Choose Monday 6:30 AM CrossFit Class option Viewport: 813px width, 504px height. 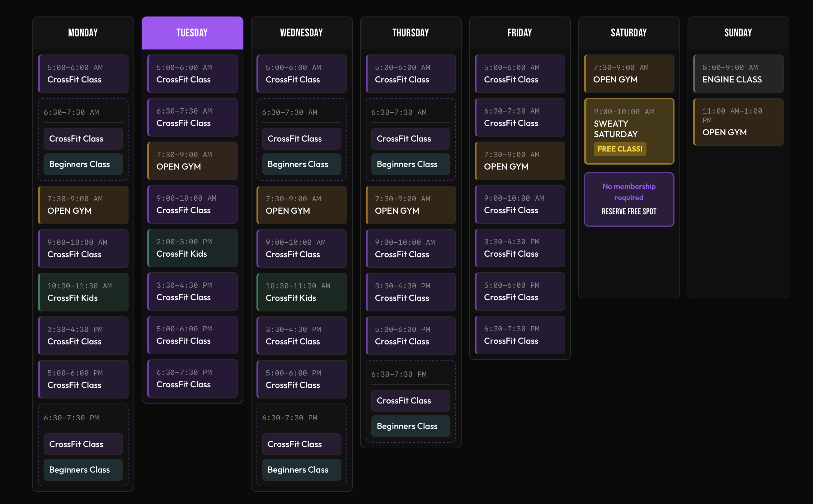pyautogui.click(x=83, y=139)
